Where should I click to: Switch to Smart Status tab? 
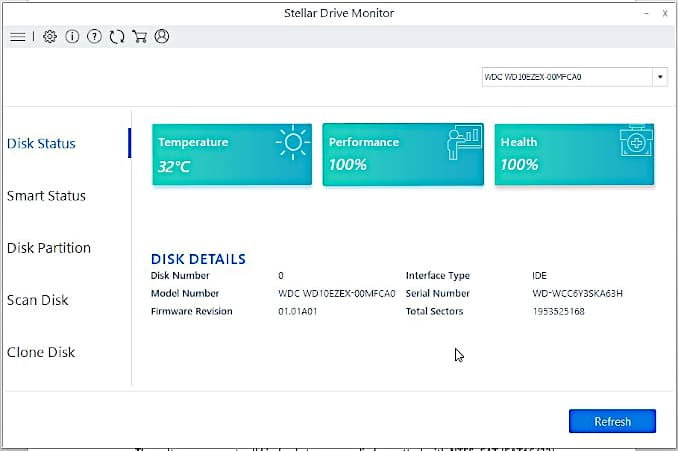[x=46, y=196]
